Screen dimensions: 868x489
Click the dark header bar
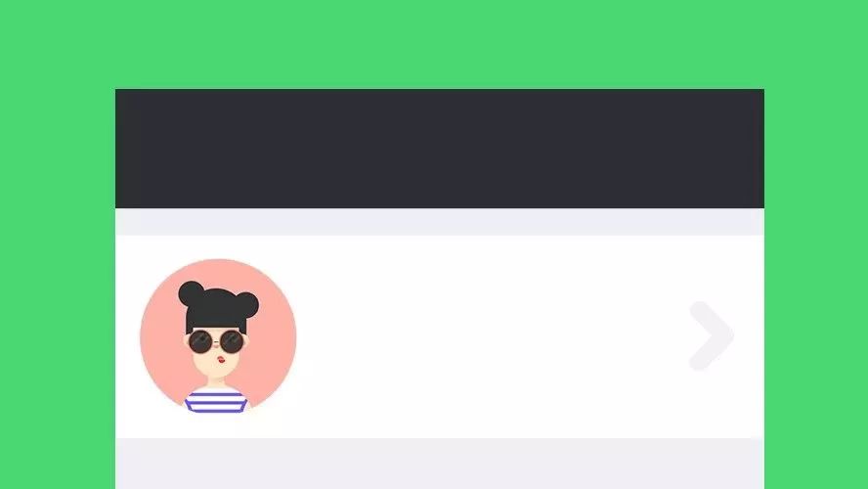pyautogui.click(x=440, y=149)
